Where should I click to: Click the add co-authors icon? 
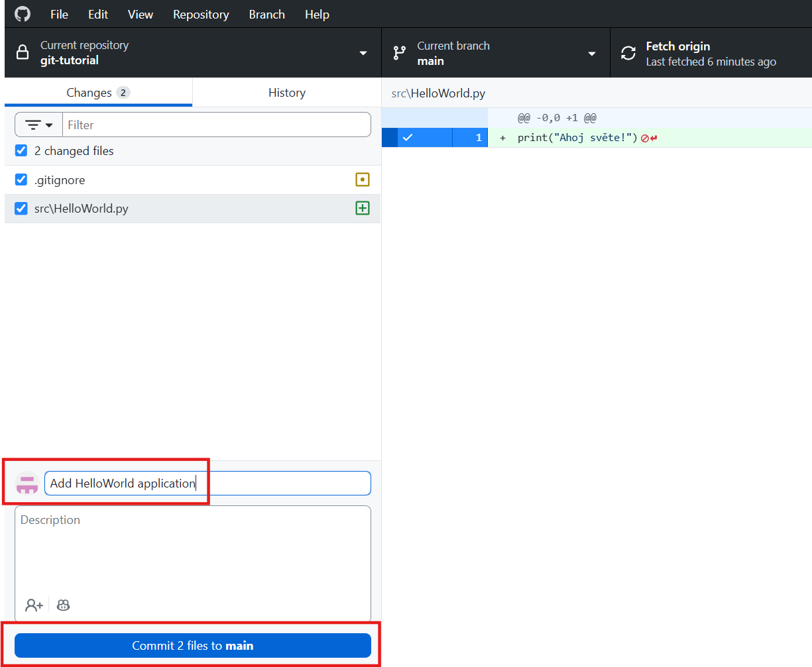[x=34, y=605]
